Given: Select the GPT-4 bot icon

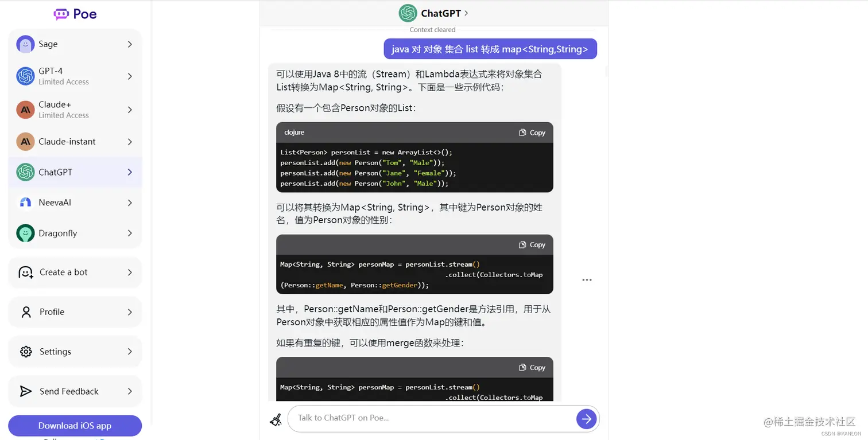Looking at the screenshot, I should (25, 76).
